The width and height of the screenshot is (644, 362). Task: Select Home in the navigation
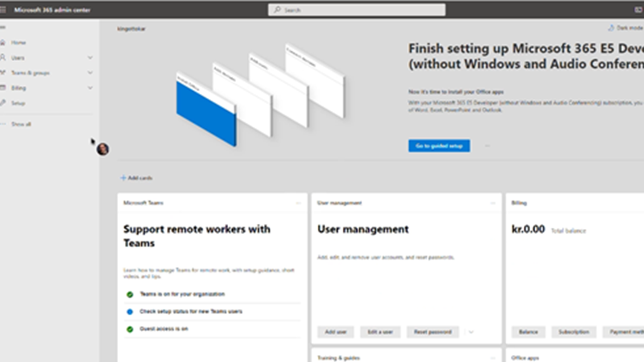click(19, 42)
